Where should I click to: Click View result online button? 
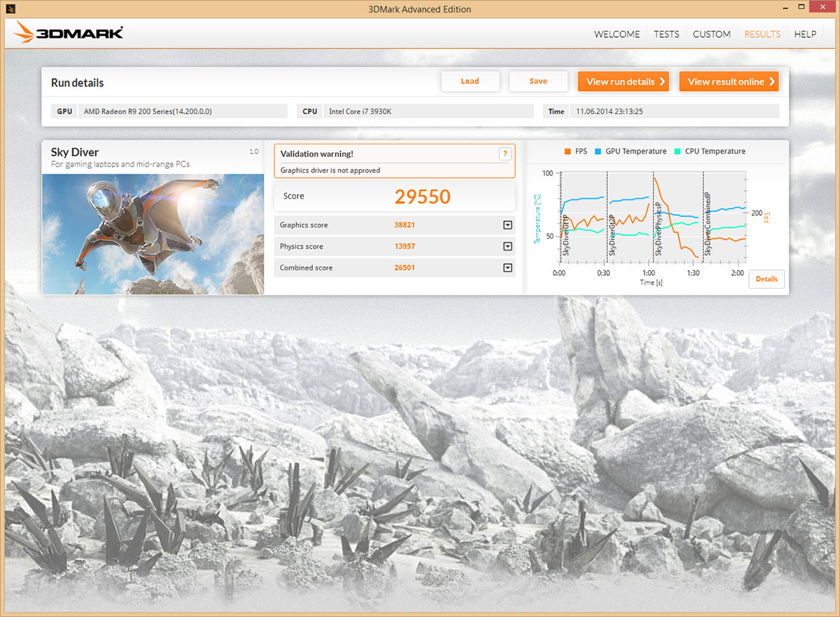pos(729,81)
